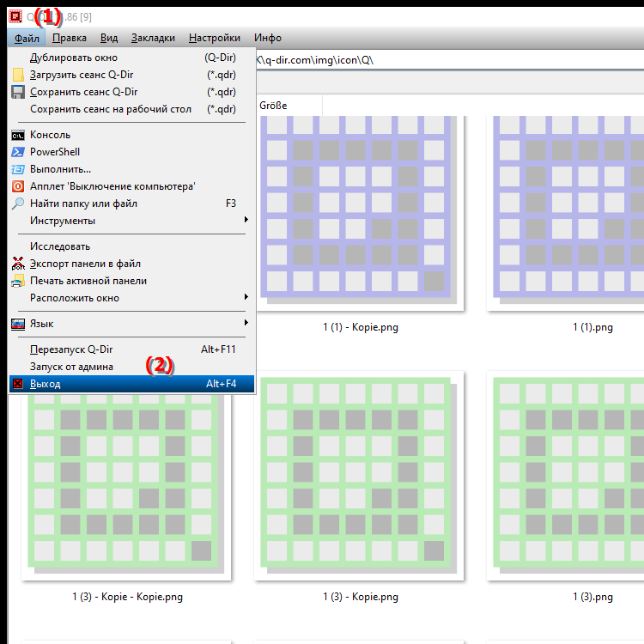644x644 pixels.
Task: Click the printer icon for Печать активной панели
Action: pos(18,281)
